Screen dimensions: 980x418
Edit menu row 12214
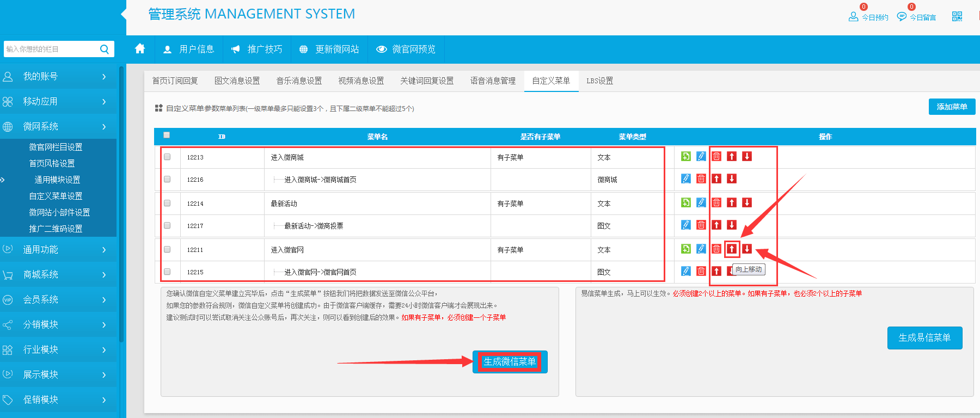(x=701, y=203)
